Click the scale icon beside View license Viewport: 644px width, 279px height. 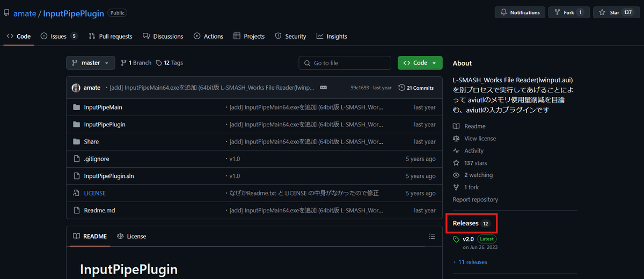click(x=456, y=139)
